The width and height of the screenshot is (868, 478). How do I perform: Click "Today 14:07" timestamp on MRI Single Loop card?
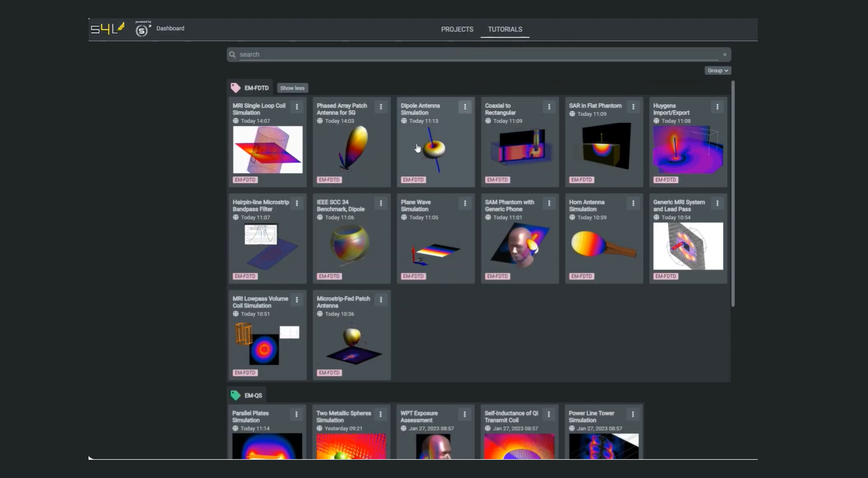click(x=256, y=121)
